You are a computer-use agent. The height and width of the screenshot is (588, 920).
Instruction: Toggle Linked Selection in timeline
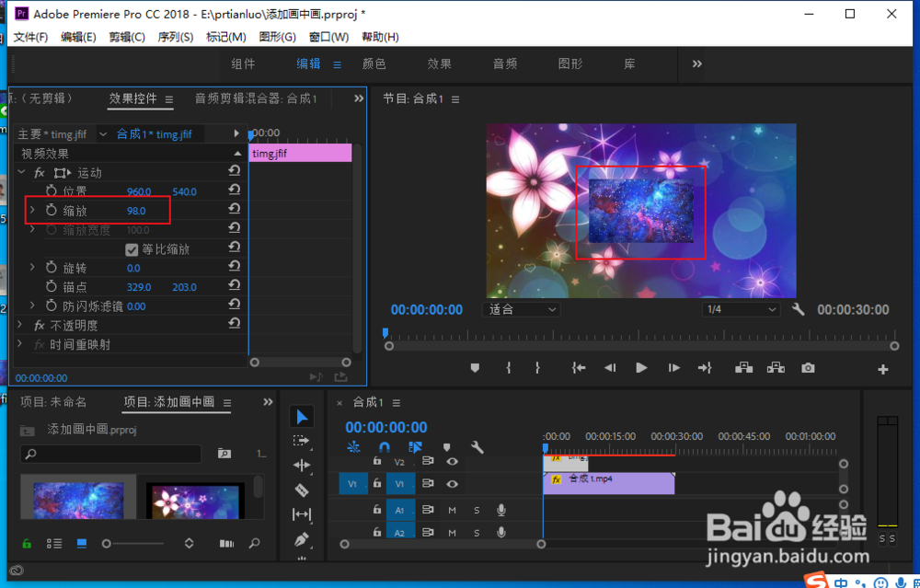point(415,447)
